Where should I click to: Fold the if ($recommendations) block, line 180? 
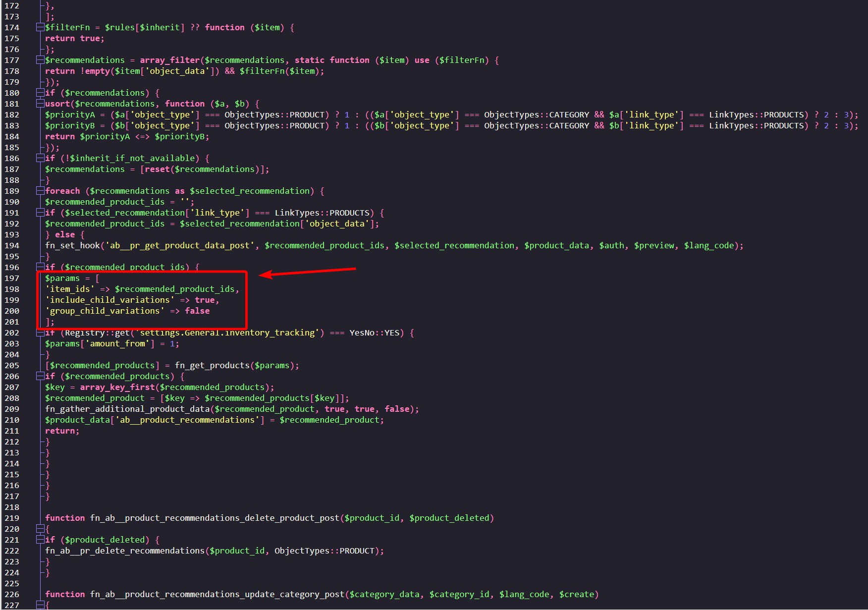pos(40,93)
